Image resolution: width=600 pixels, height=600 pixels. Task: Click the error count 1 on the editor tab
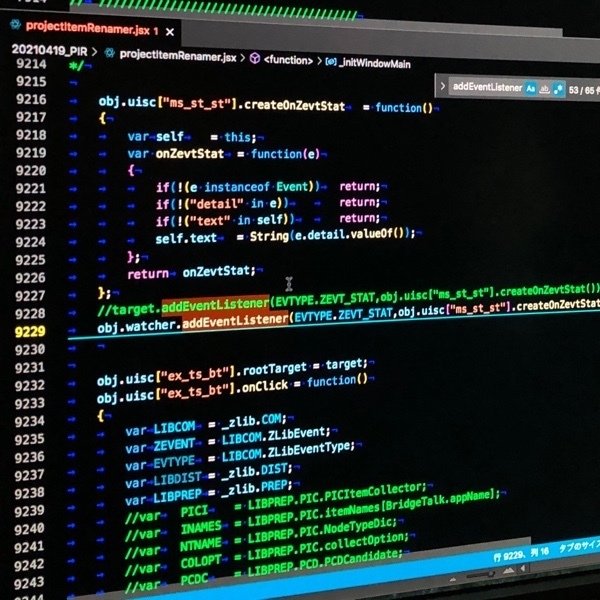coord(156,31)
